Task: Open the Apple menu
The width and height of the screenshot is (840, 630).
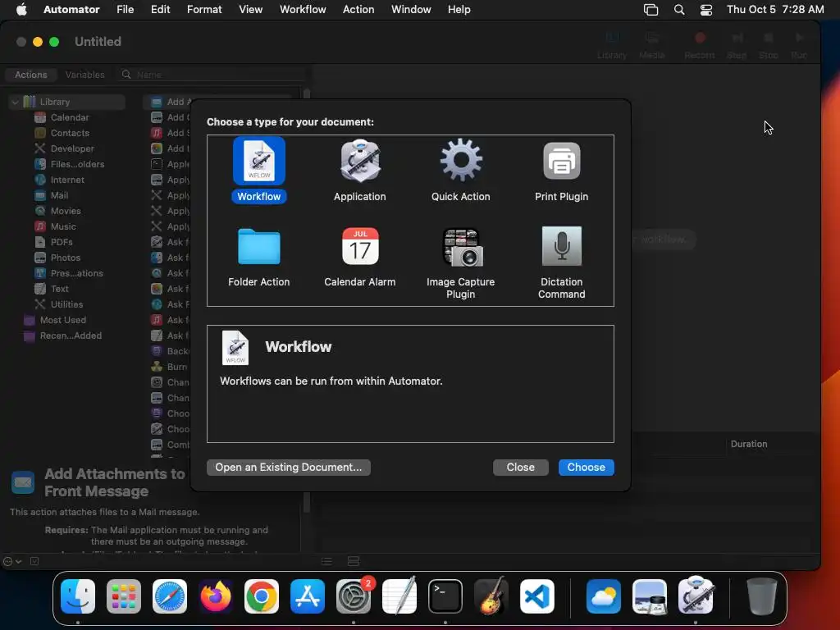Action: 21,9
